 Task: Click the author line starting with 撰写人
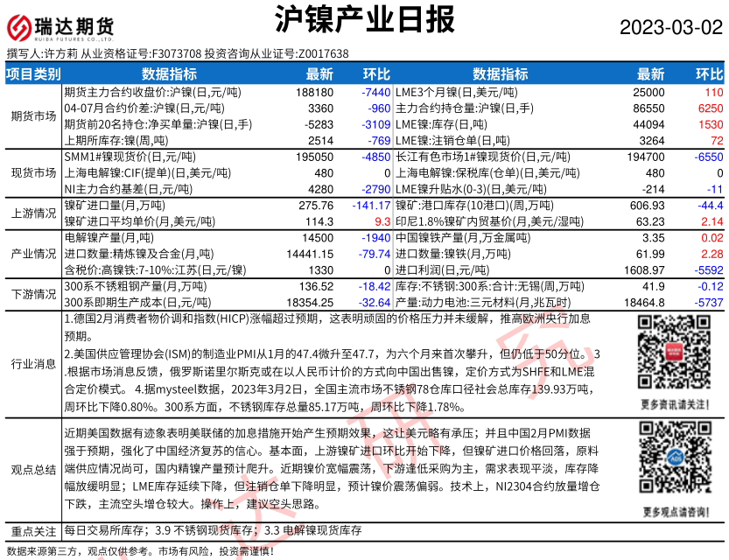point(178,53)
